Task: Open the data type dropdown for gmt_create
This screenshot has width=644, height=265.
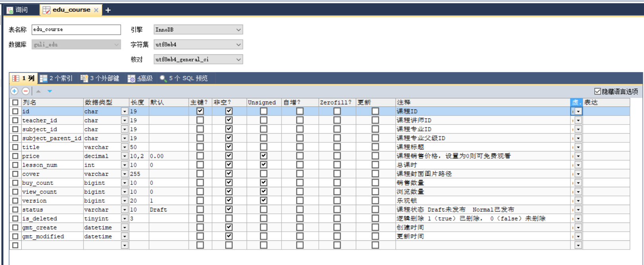Action: [x=125, y=227]
